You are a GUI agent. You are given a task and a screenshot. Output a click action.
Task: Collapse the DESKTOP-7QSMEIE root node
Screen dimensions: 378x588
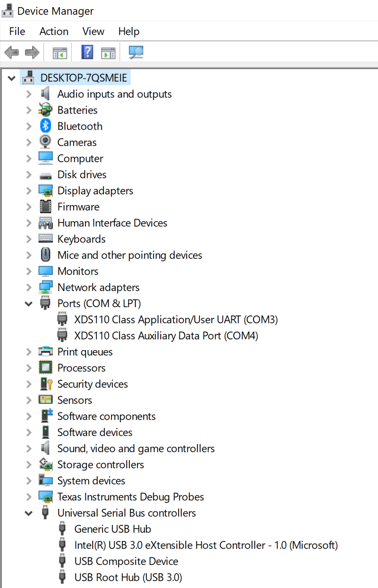point(12,78)
